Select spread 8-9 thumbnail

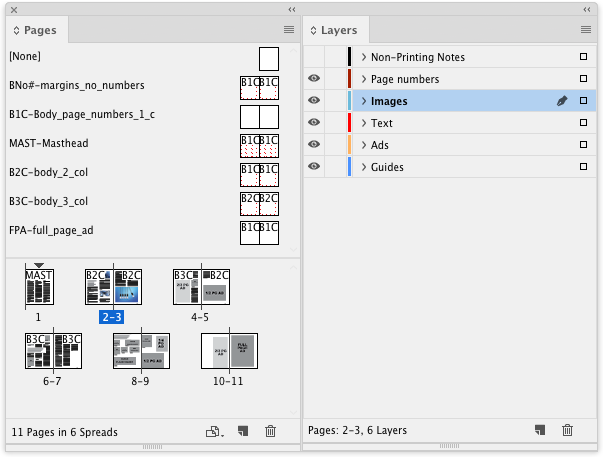point(142,351)
